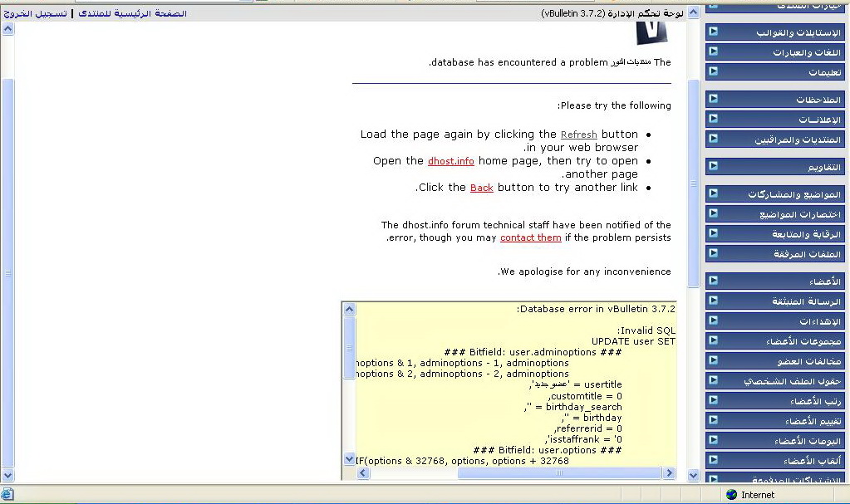This screenshot has height=504, width=850.
Task: Click arrow icon next to تعليمات
Action: click(713, 72)
